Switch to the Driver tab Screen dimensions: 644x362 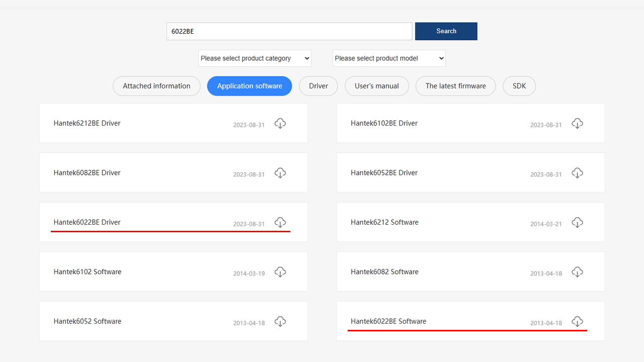pos(318,86)
